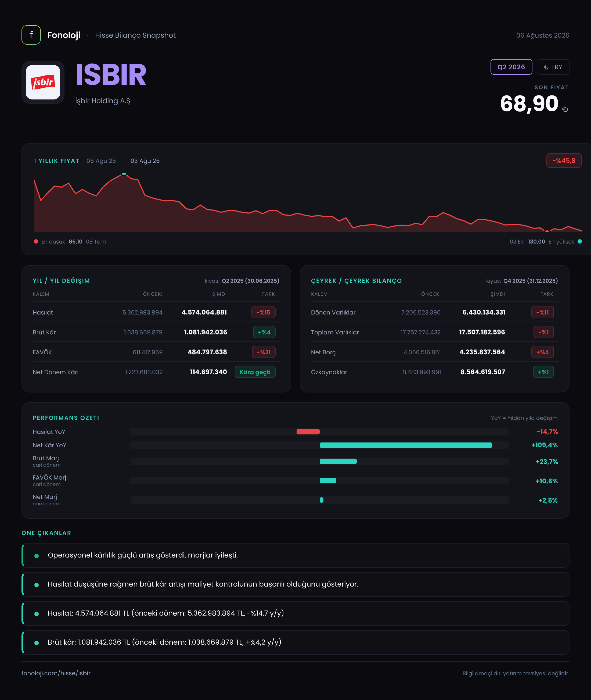Click Dönen Varlıklar value 6.430.134.331
This screenshot has height=700, width=591.
pyautogui.click(x=484, y=312)
